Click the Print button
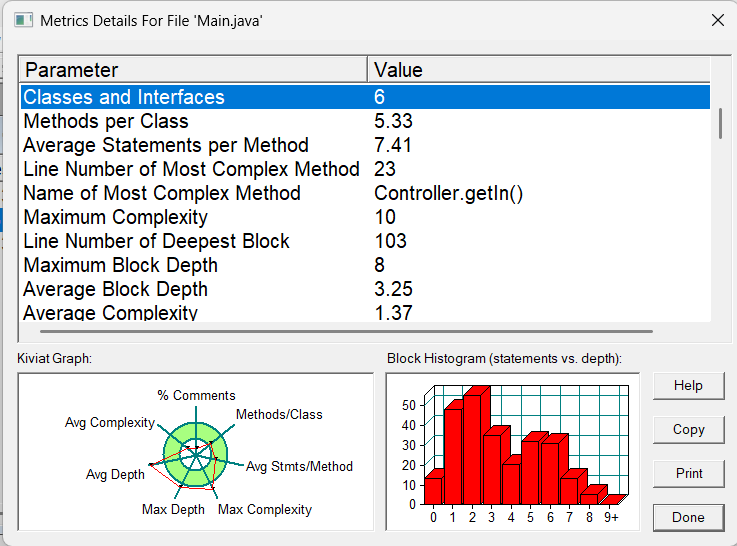The height and width of the screenshot is (546, 737). 688,473
